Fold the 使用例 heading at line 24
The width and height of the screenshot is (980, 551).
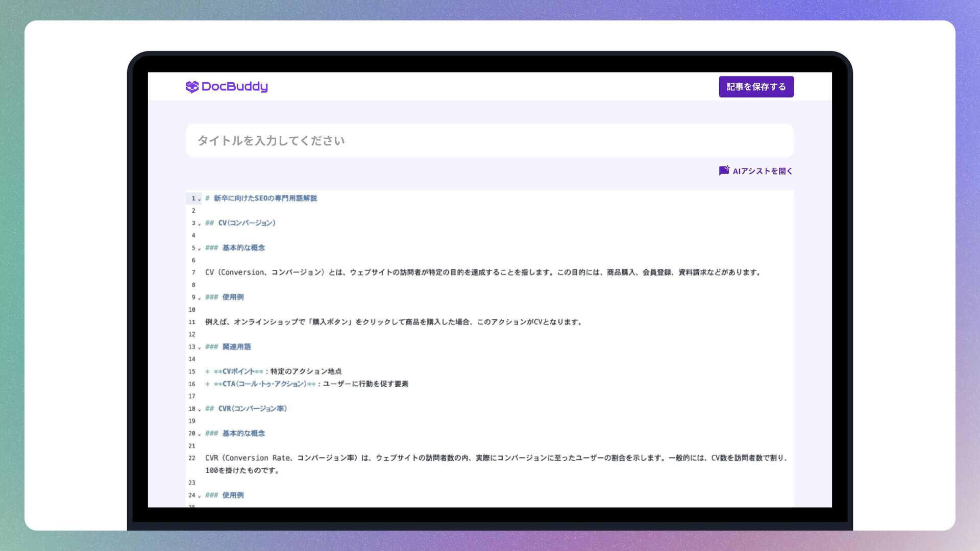pyautogui.click(x=200, y=496)
